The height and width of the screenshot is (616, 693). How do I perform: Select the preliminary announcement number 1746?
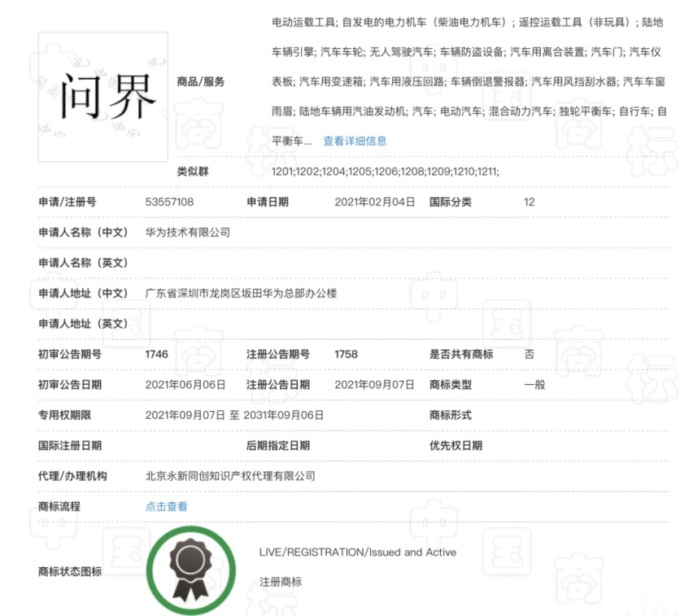coord(156,354)
